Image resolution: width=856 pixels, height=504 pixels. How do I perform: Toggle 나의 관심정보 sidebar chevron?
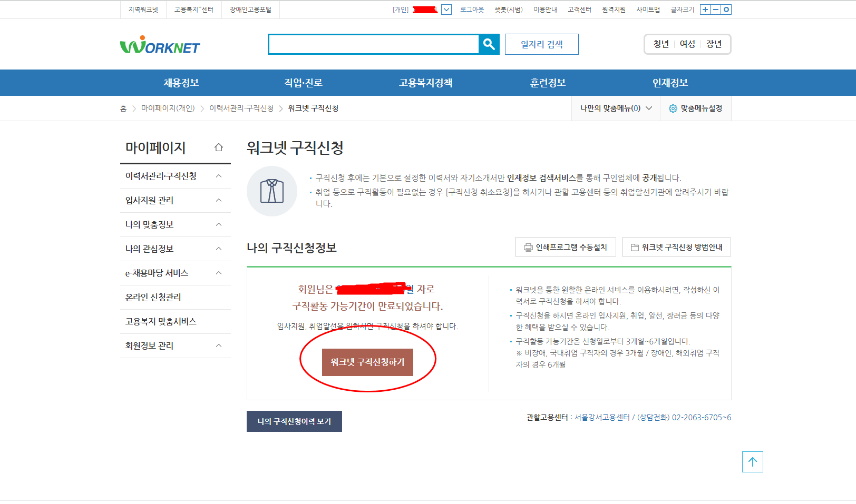(219, 249)
